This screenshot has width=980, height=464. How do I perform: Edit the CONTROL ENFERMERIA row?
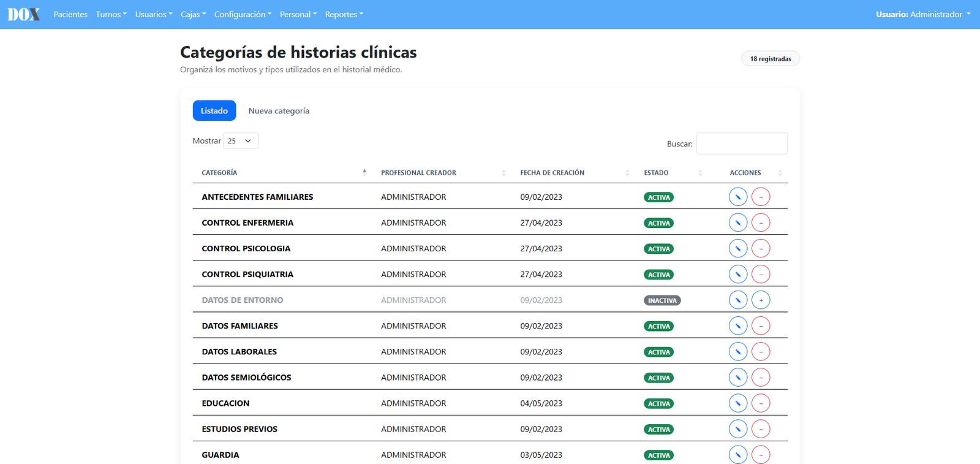(x=738, y=222)
